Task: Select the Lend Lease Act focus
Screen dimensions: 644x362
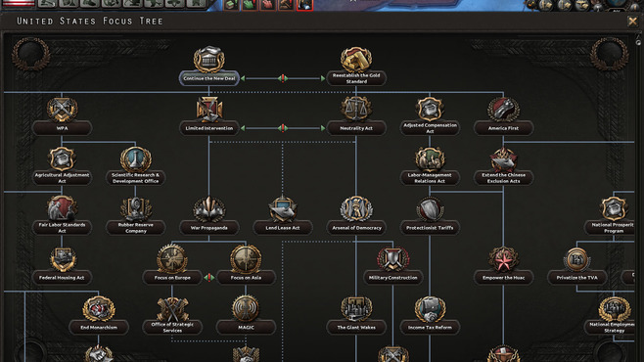Action: point(283,215)
